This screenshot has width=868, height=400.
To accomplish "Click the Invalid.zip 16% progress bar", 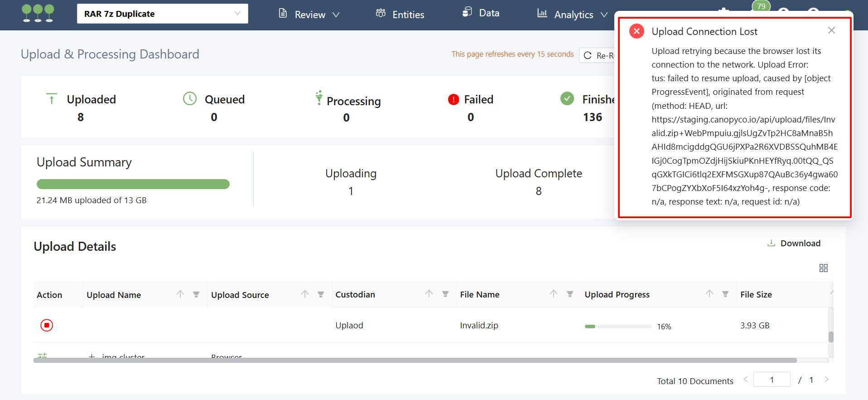I will click(618, 327).
